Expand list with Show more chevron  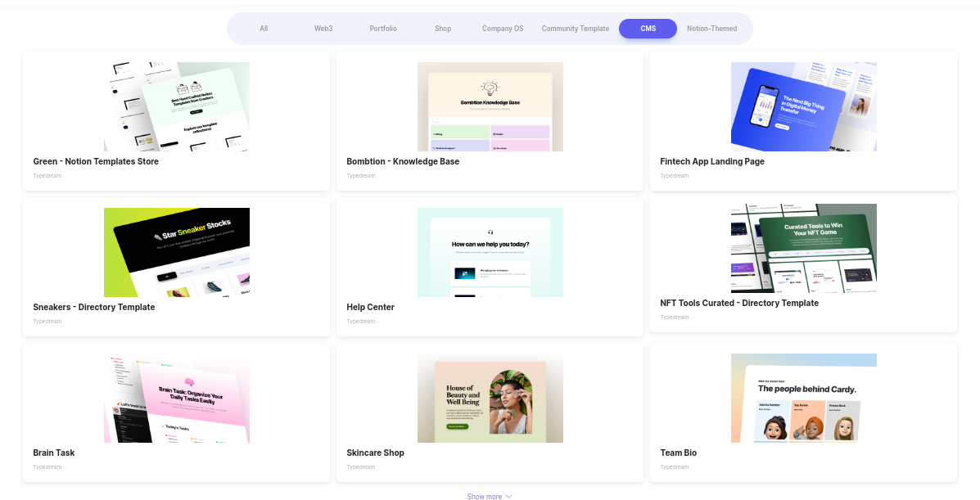coord(508,496)
